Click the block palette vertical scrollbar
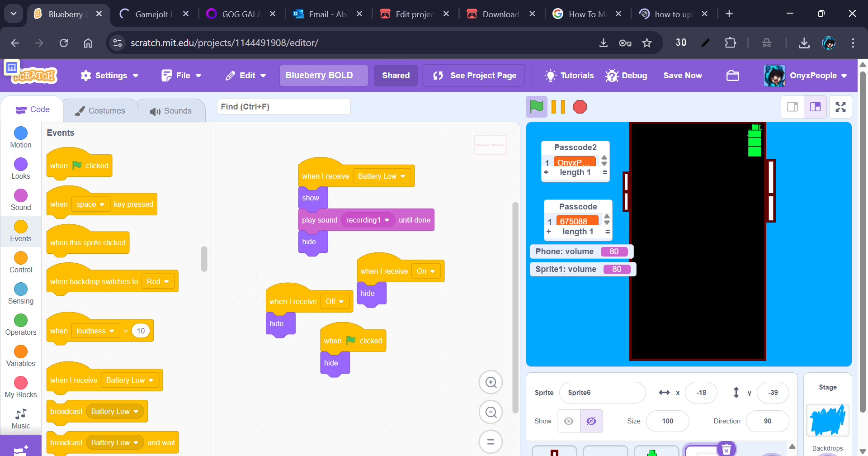The height and width of the screenshot is (456, 868). click(204, 259)
